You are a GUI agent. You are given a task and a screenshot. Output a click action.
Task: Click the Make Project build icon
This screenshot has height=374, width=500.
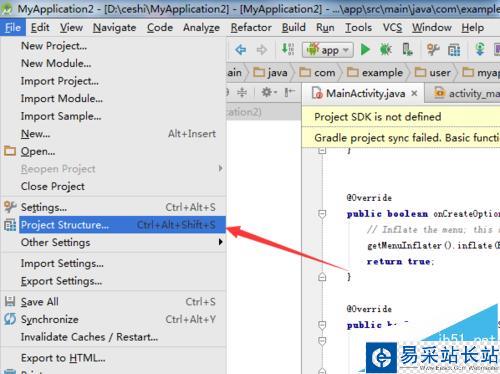coord(288,49)
